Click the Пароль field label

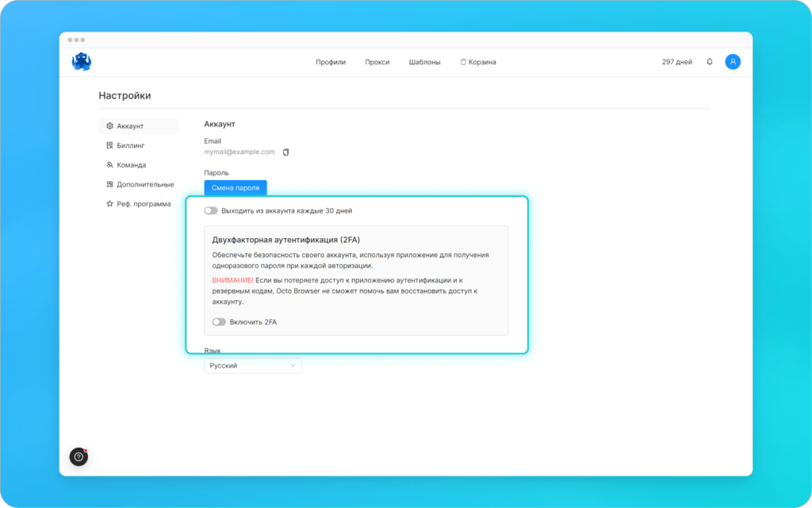[216, 172]
